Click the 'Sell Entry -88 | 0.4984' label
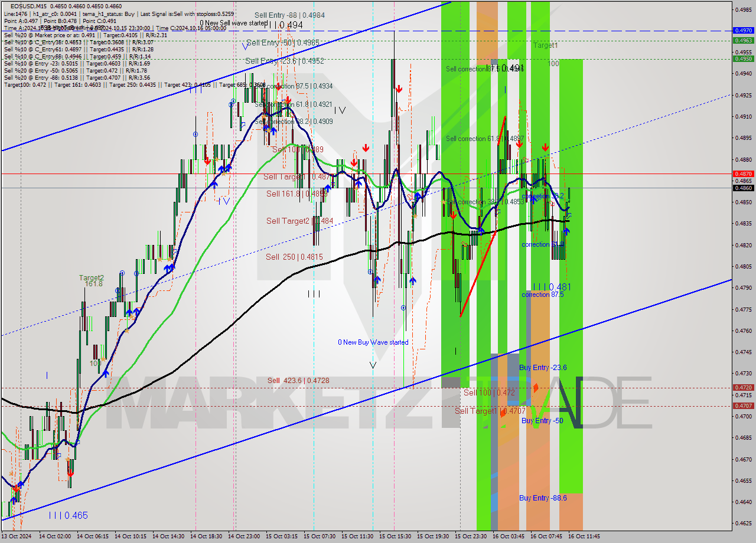This screenshot has height=543, width=756. pyautogui.click(x=289, y=15)
